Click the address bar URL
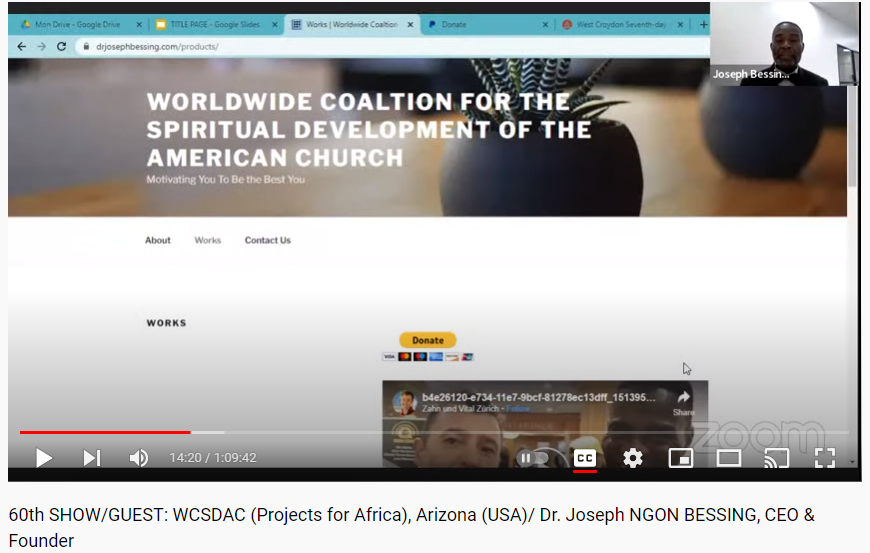Screen dimensions: 870x553 coord(157,47)
